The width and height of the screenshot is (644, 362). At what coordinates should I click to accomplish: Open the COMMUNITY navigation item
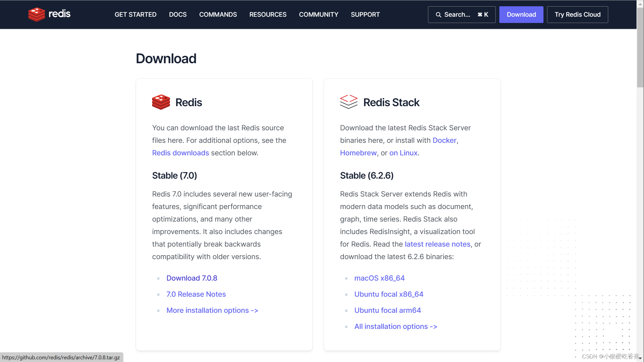coord(318,15)
